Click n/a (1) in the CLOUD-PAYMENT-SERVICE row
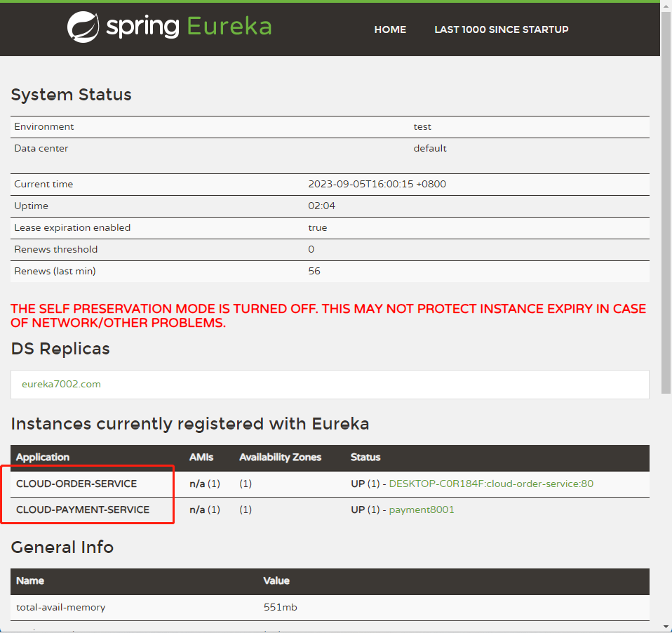The width and height of the screenshot is (672, 633). pos(205,509)
